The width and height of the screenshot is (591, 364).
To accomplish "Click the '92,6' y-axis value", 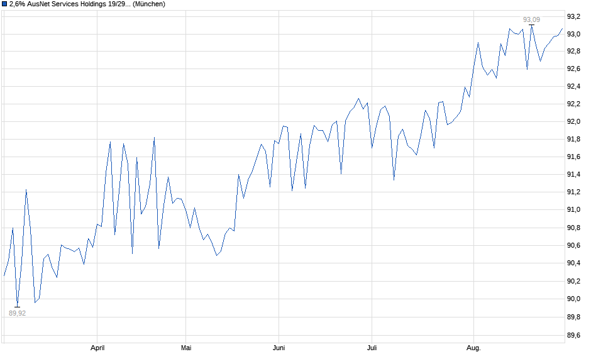I will [573, 69].
